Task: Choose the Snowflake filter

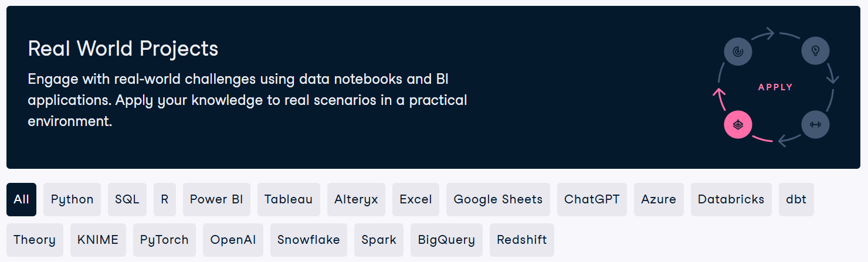Action: pos(308,240)
